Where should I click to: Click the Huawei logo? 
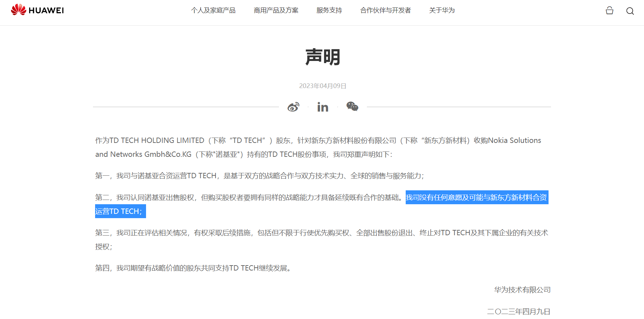[x=37, y=10]
